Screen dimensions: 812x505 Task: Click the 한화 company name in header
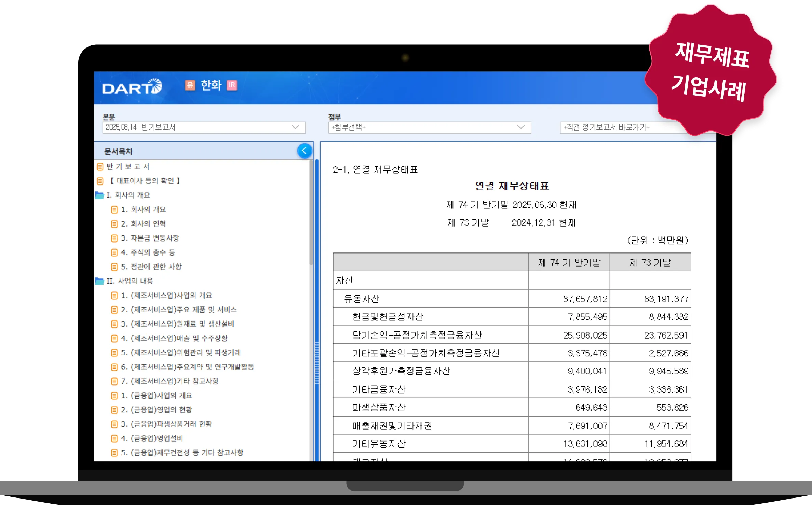(x=211, y=85)
